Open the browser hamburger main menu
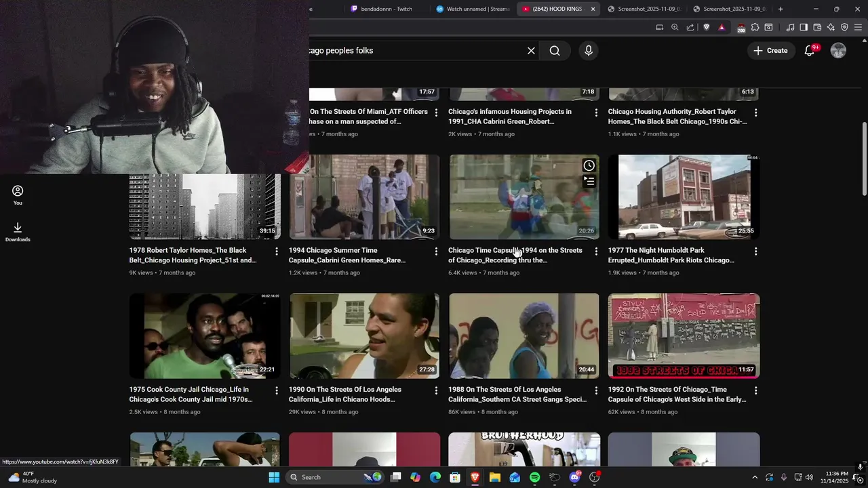This screenshot has height=488, width=868. (859, 27)
